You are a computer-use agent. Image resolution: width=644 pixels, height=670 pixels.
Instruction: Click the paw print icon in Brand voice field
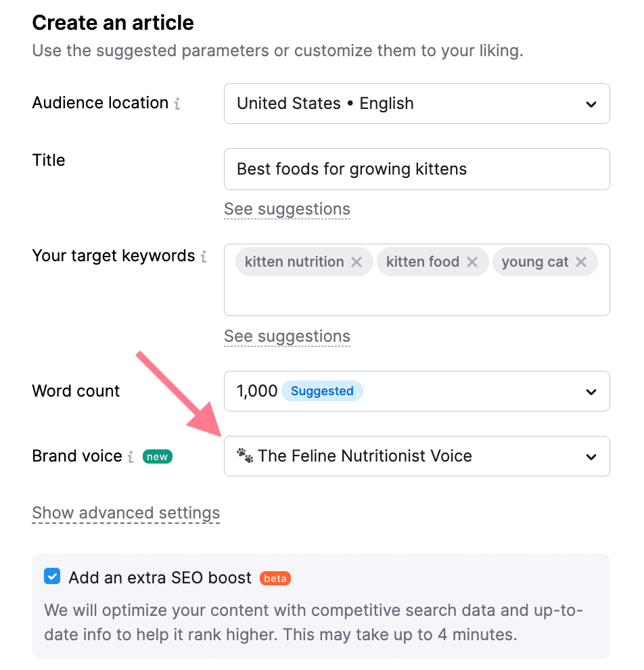click(246, 456)
